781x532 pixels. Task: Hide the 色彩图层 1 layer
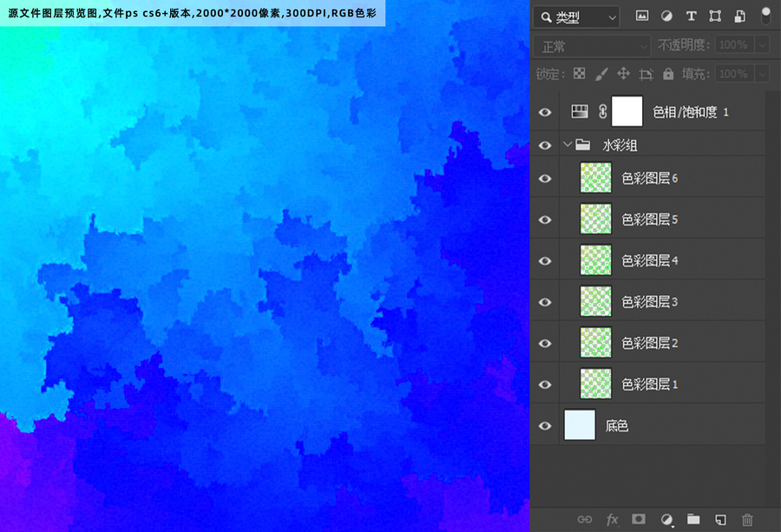pyautogui.click(x=545, y=384)
